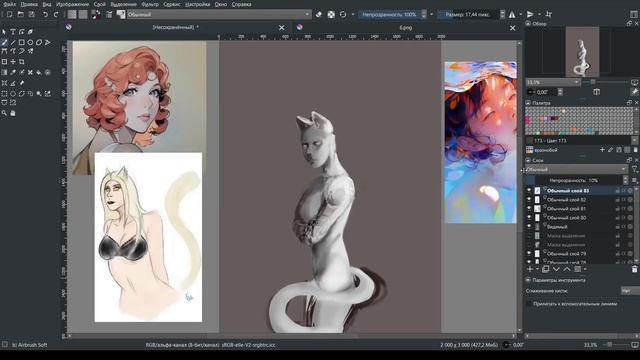
Task: Select the Crop tool
Action: tap(22, 62)
